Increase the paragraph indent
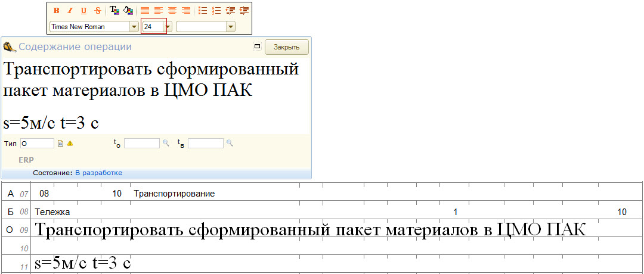Screen dimensions: 644x274 [244, 11]
